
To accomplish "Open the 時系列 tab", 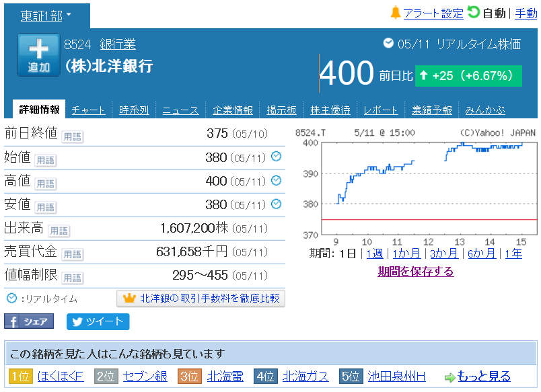I will point(134,110).
